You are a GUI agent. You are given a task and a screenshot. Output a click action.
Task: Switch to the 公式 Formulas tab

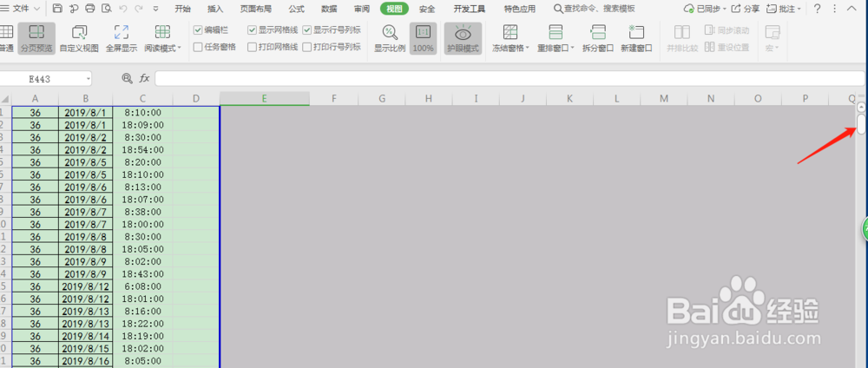(x=297, y=9)
